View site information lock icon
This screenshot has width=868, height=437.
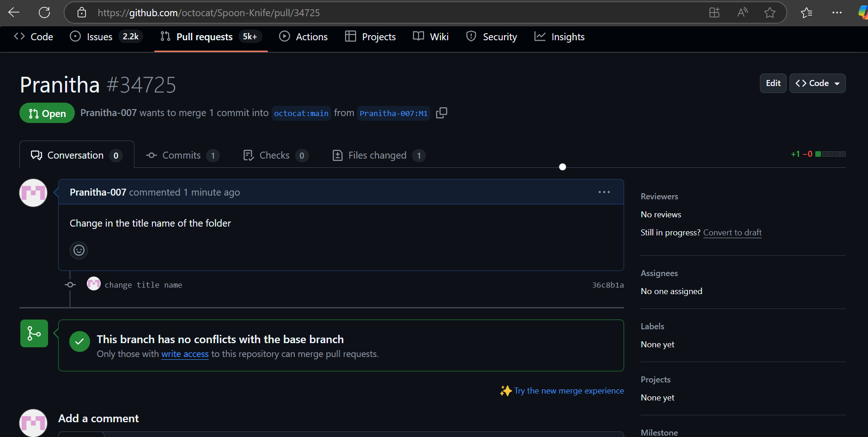[82, 12]
